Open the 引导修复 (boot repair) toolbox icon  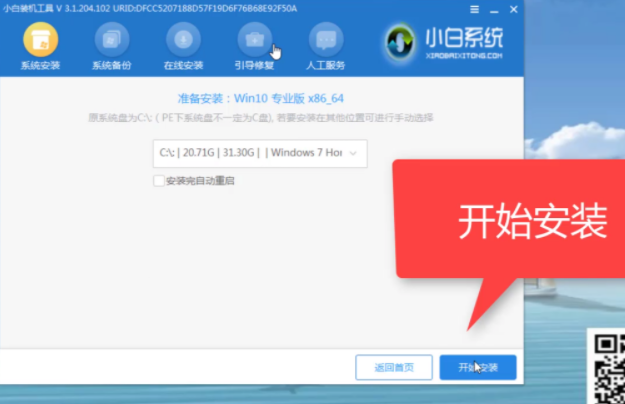(255, 40)
